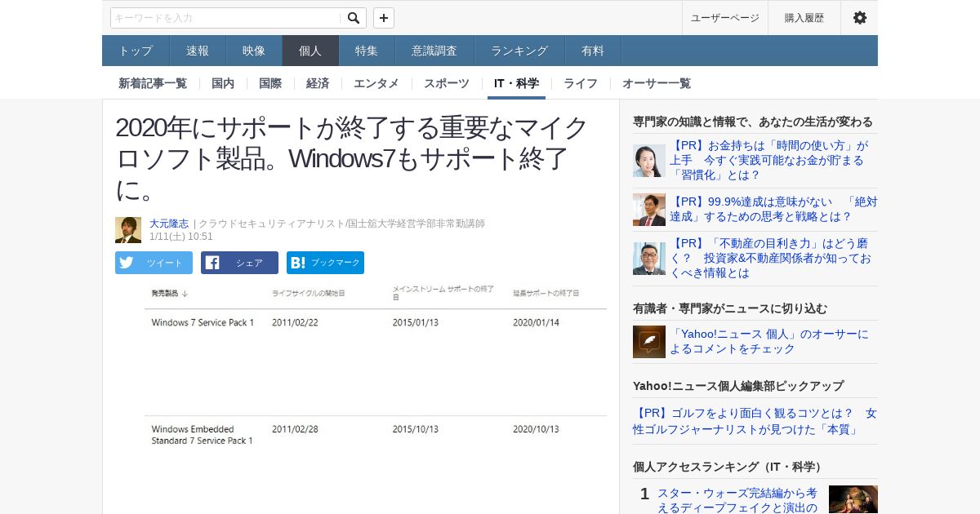Image resolution: width=980 pixels, height=514 pixels.
Task: Click the 2020/01/14 date cell
Action: (x=536, y=322)
